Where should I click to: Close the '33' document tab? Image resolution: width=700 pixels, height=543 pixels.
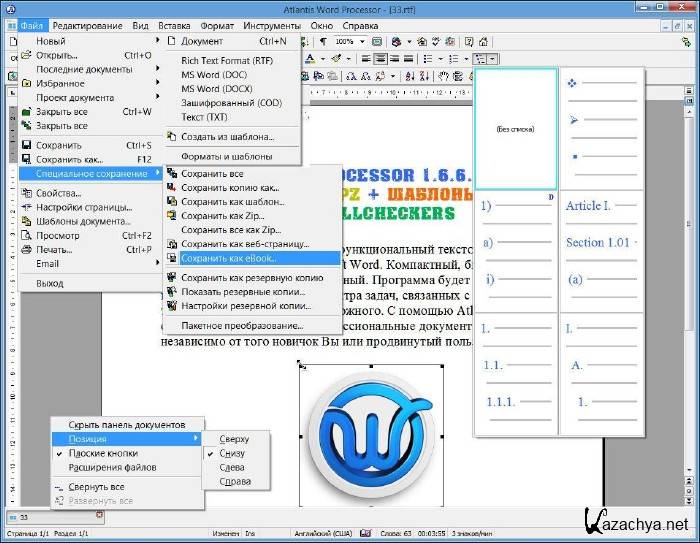pos(98,515)
